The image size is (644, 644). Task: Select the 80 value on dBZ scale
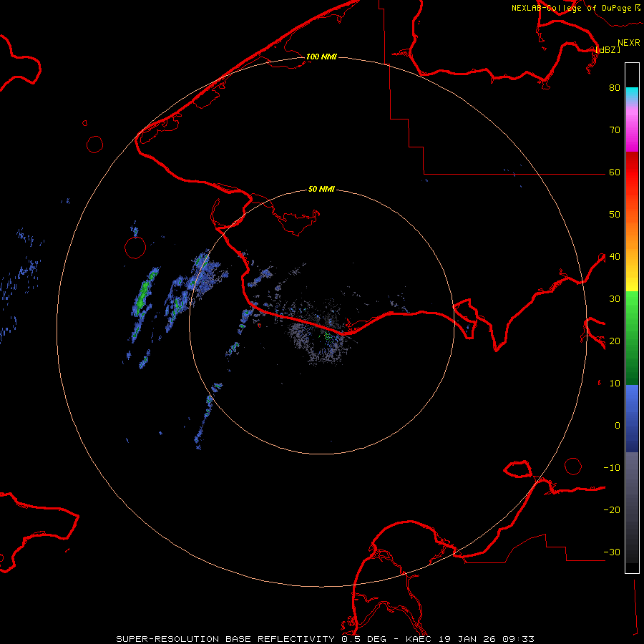[x=615, y=87]
